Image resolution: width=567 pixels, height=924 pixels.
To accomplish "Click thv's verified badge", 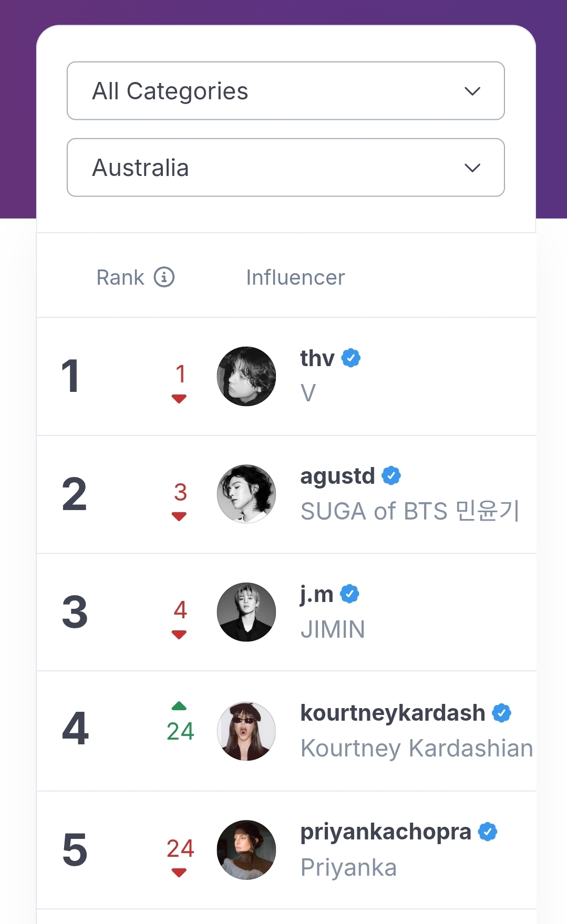I will [x=351, y=358].
